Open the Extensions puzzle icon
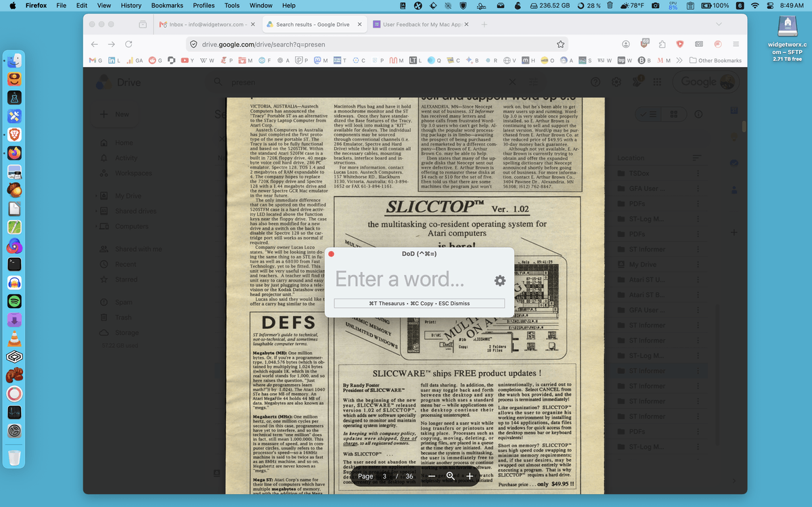 662,44
